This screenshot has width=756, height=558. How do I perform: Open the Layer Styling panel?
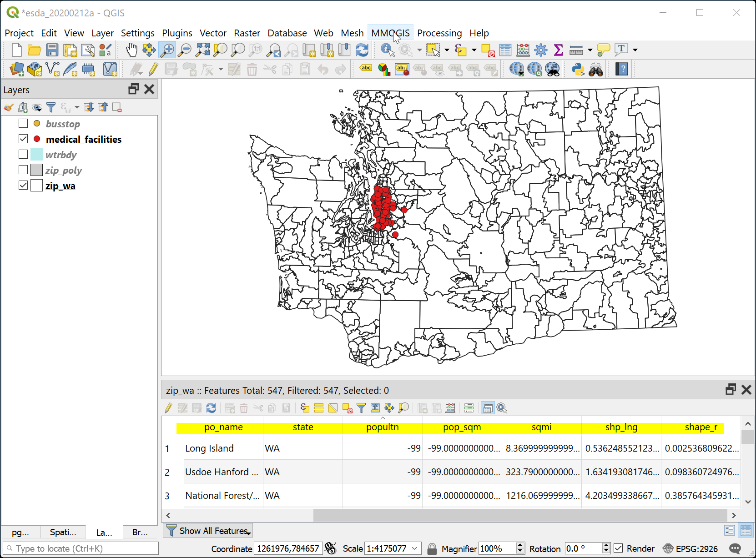pyautogui.click(x=8, y=107)
